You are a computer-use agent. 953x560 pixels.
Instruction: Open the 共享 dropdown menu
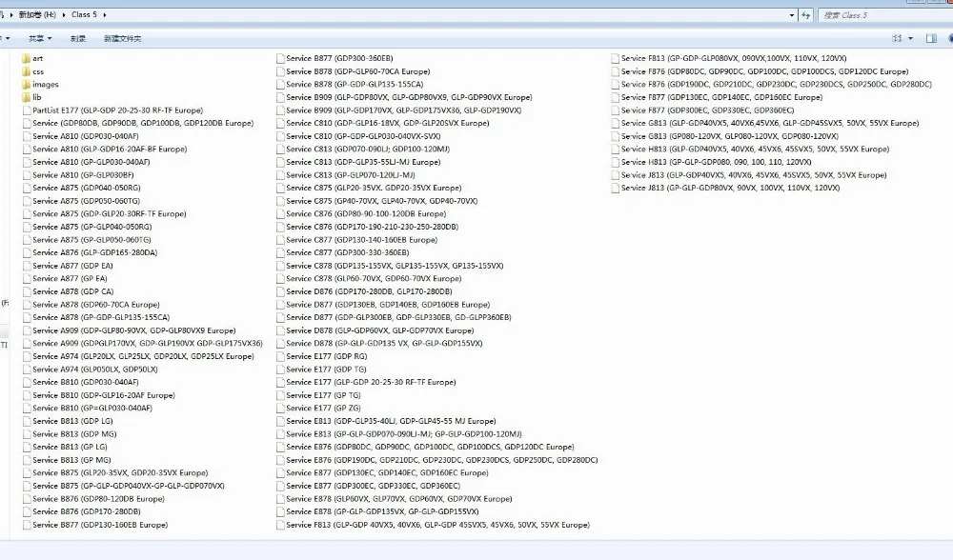coord(40,38)
